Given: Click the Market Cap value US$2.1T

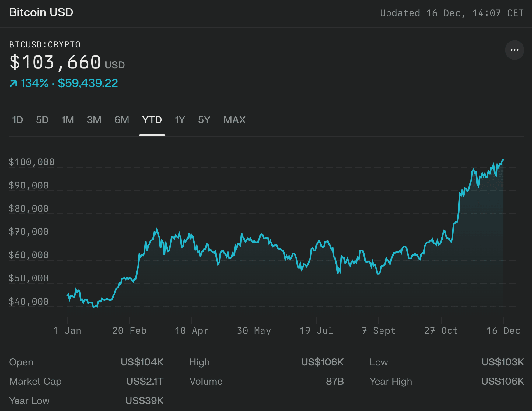Looking at the screenshot, I should 145,381.
